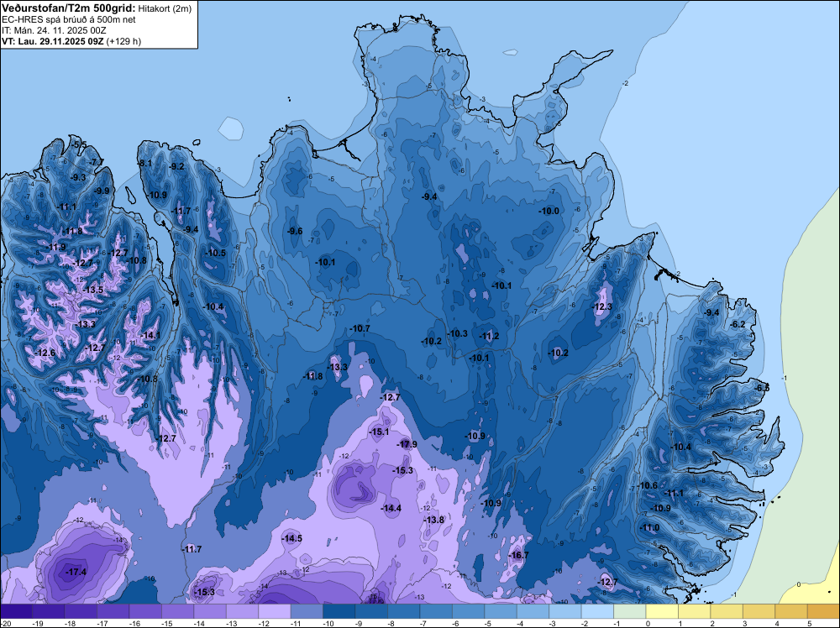Image resolution: width=840 pixels, height=628 pixels.
Task: Click the legend swatch right of -6
Action: click(468, 611)
